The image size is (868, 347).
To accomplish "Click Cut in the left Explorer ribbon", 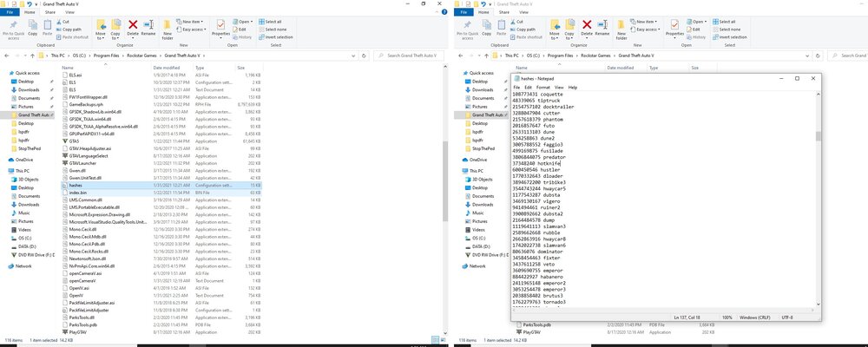I will (x=62, y=22).
